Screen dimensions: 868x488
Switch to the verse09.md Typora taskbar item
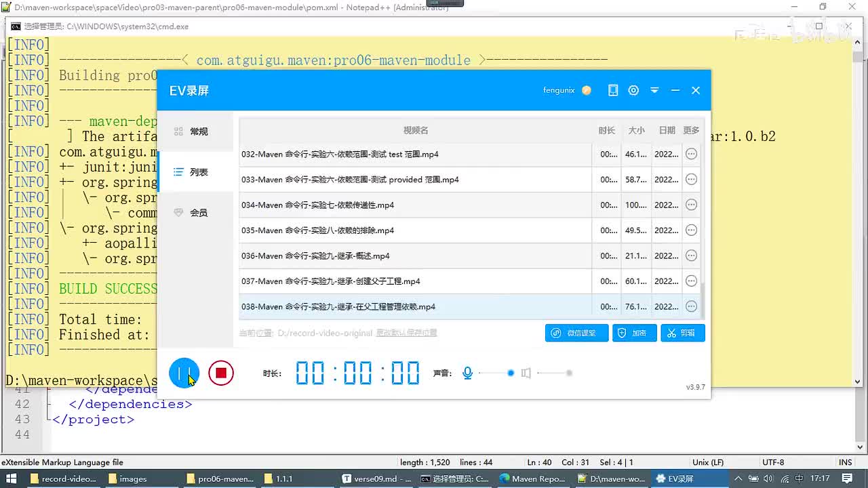point(376,479)
